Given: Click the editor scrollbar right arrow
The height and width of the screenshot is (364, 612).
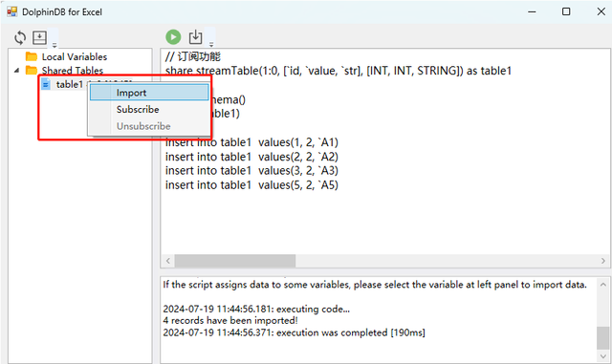Looking at the screenshot, I should 603,261.
